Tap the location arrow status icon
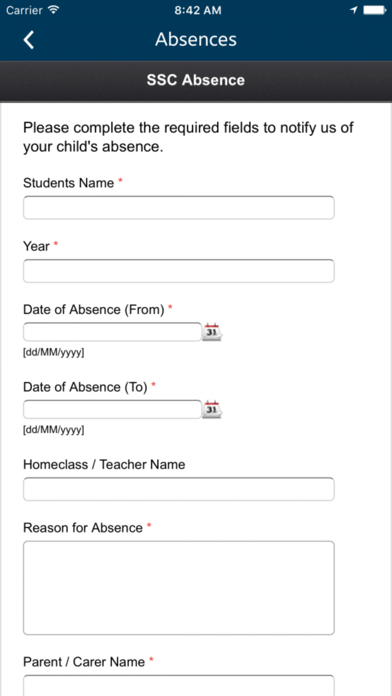392x696 pixels. [354, 10]
